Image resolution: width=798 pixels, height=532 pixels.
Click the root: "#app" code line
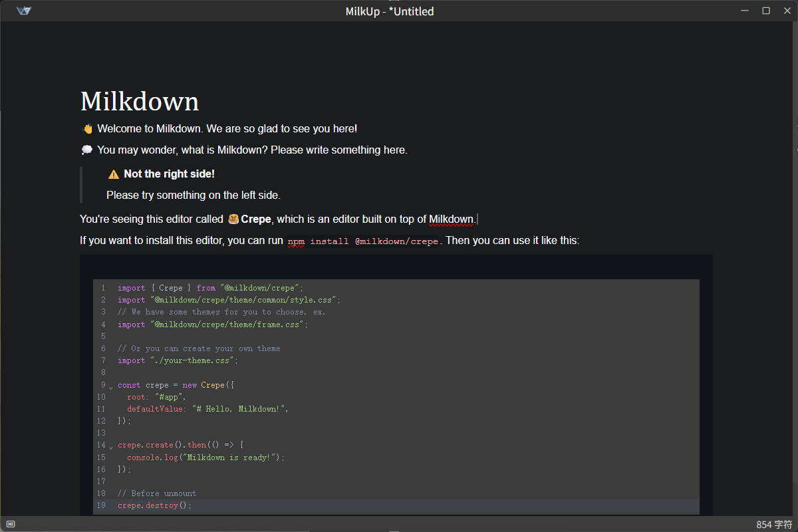tap(156, 397)
